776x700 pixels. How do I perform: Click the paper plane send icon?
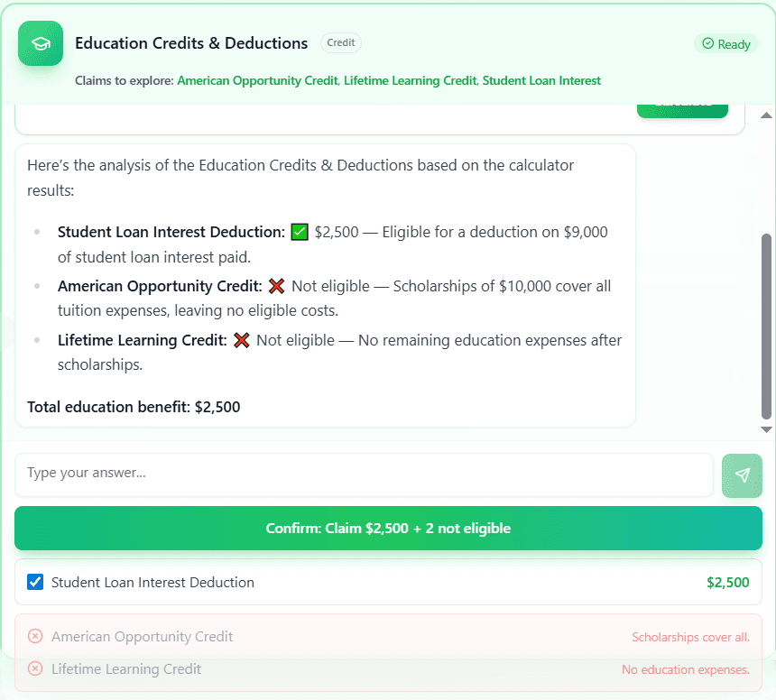point(742,475)
